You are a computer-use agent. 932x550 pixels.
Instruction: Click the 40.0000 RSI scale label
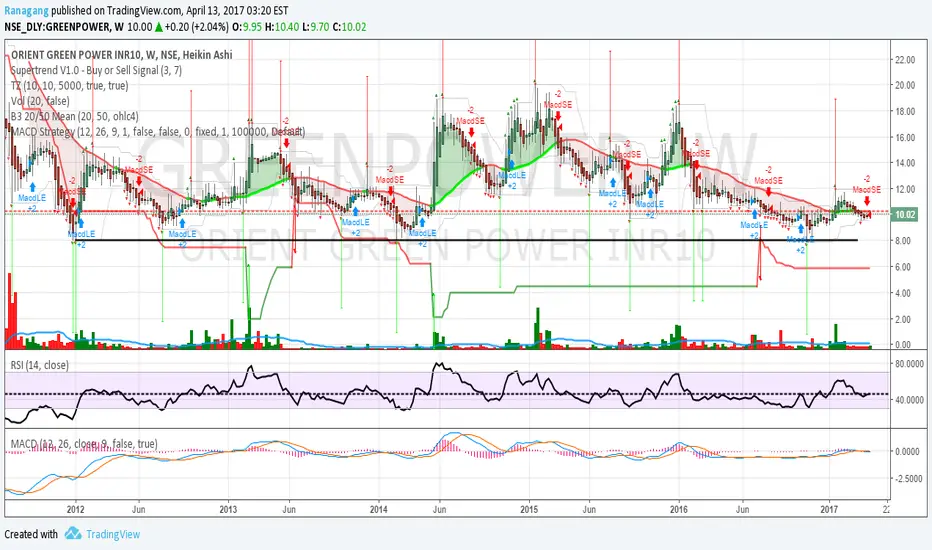[909, 400]
